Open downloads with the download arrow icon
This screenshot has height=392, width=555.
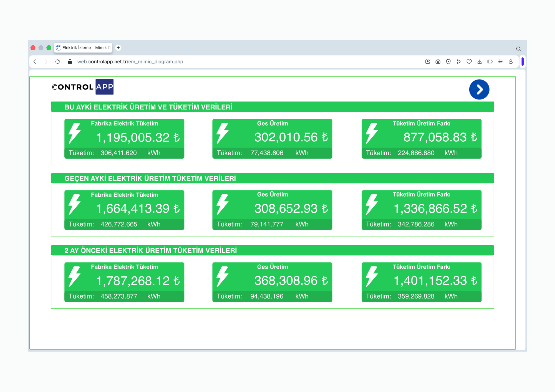(480, 62)
